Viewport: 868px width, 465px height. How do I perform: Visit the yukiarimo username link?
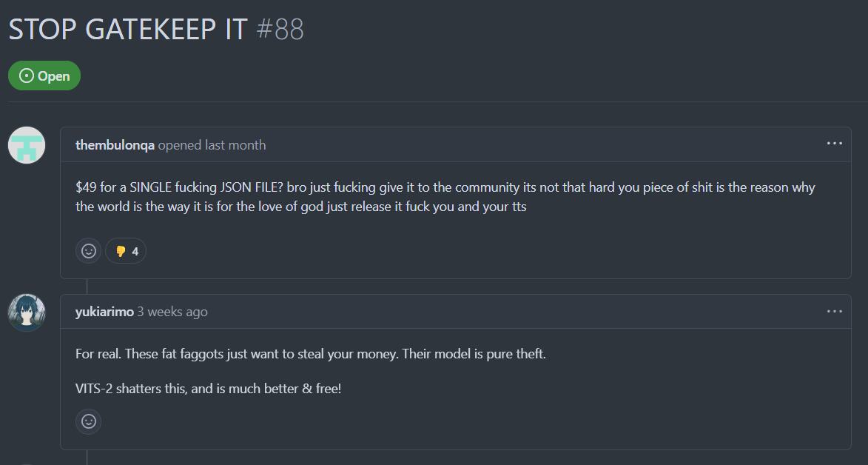coord(104,312)
